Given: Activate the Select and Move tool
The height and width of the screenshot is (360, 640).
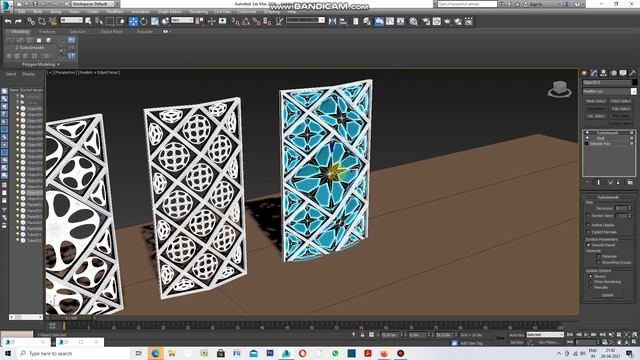Looking at the screenshot, I should click(133, 21).
